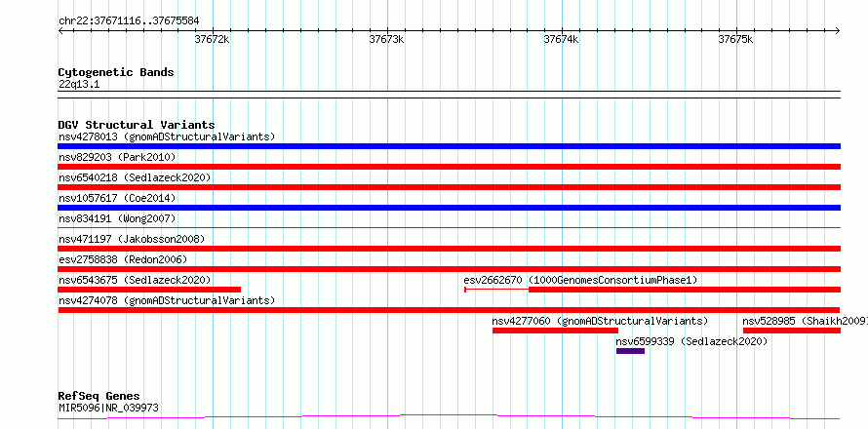Select nsv4278013 (gnomADStructuralVariants) label
868x429 pixels.
tap(167, 136)
